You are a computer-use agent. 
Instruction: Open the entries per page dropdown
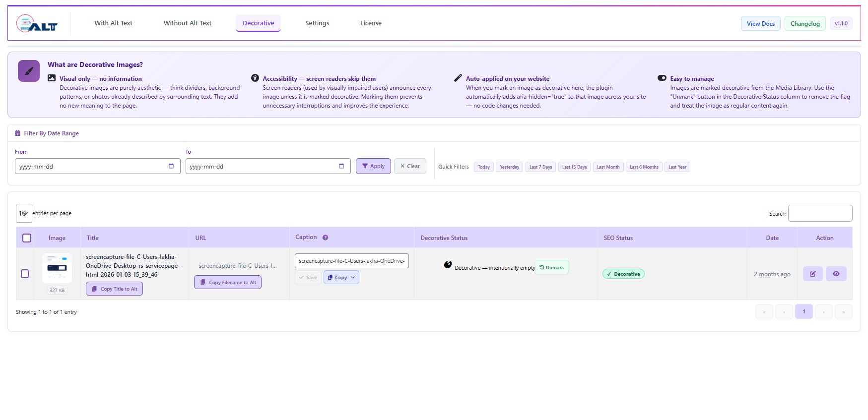(24, 213)
